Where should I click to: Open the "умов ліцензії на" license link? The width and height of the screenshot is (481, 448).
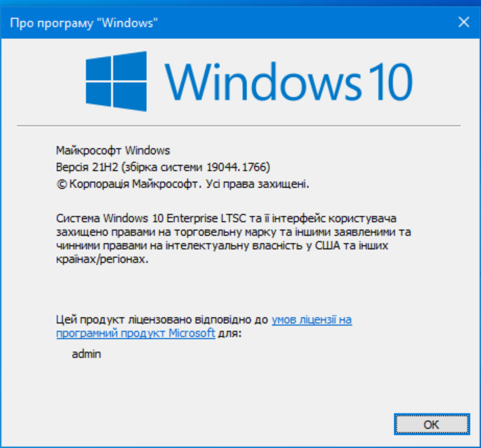(311, 320)
